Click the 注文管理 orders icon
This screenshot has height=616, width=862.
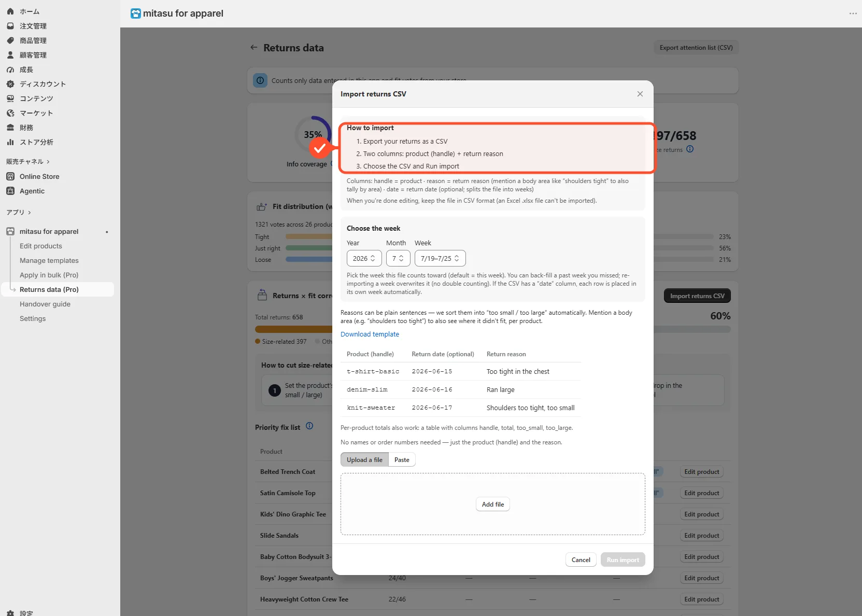tap(10, 26)
